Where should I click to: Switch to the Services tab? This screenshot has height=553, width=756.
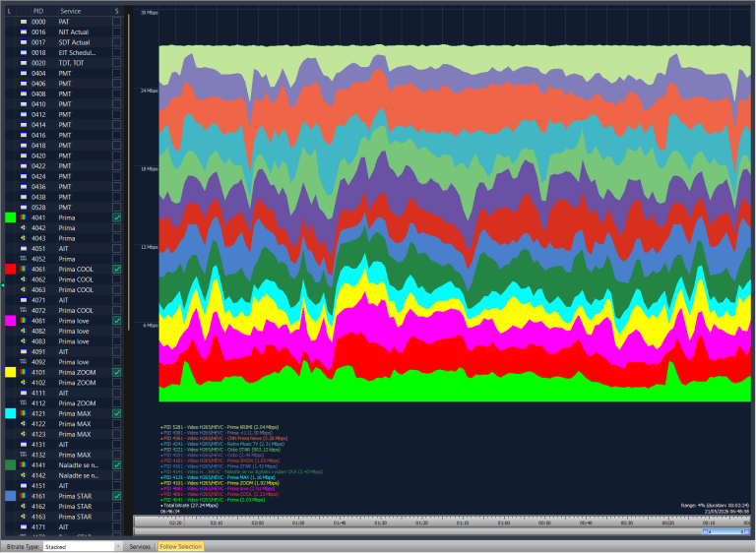coord(140,547)
